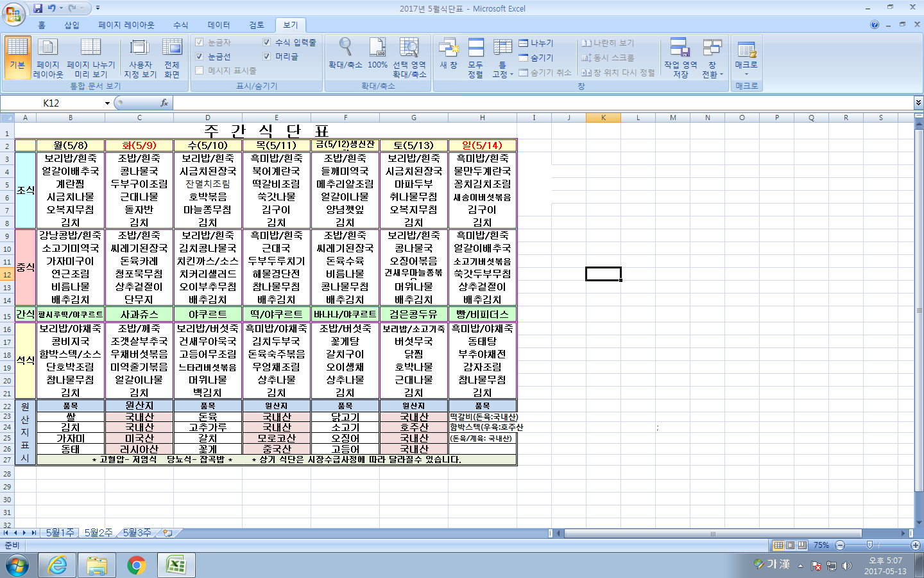Viewport: 924px width, 578px height.
Task: Open the 수식 ribbon tab
Action: pyautogui.click(x=181, y=25)
